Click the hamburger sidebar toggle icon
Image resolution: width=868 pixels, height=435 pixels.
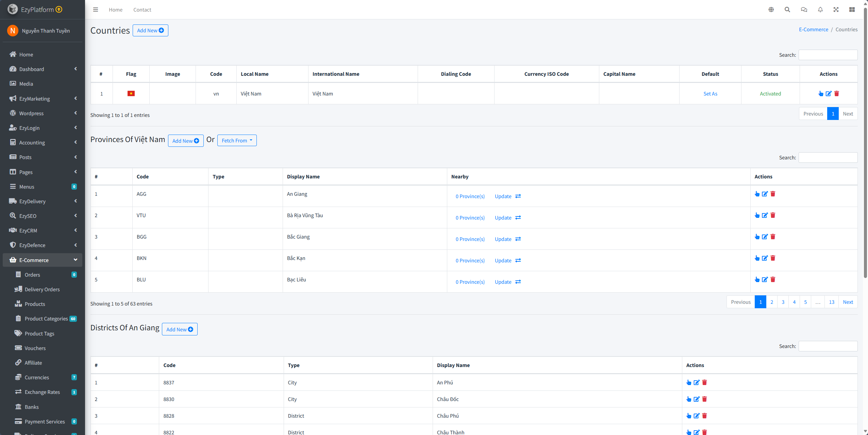(x=96, y=10)
